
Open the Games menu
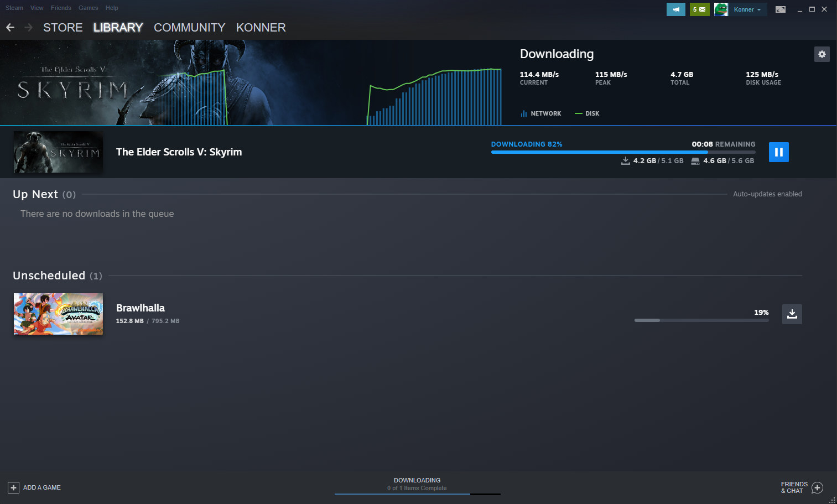[89, 8]
